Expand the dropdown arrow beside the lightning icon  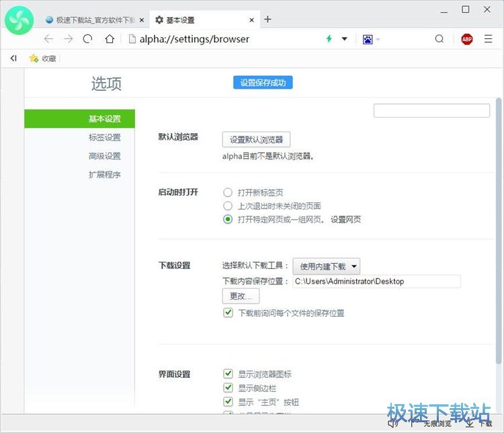(x=345, y=39)
